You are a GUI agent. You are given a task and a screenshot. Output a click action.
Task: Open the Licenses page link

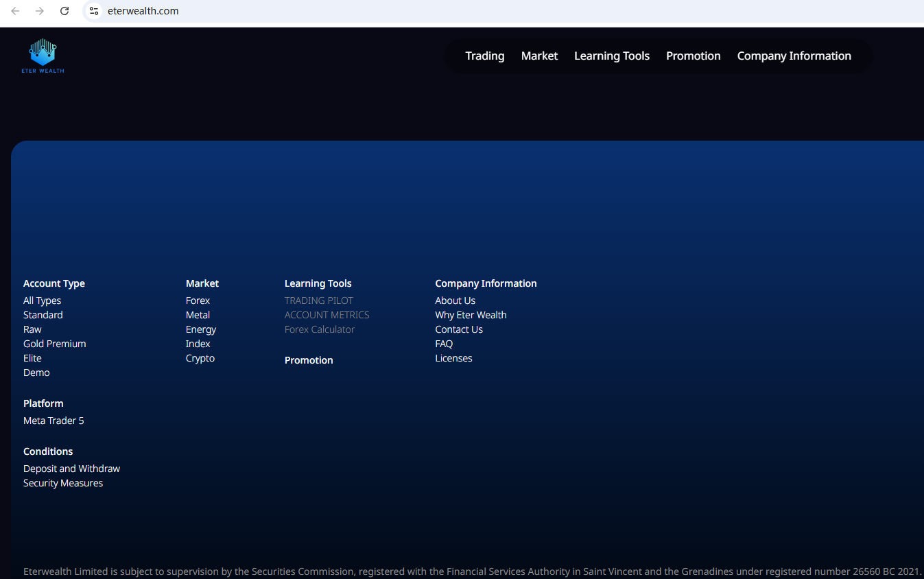tap(453, 358)
